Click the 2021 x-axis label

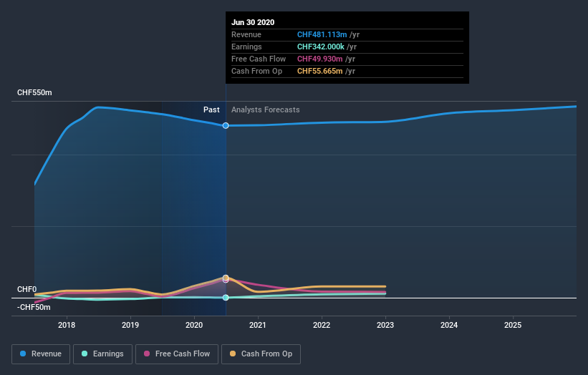pyautogui.click(x=258, y=325)
